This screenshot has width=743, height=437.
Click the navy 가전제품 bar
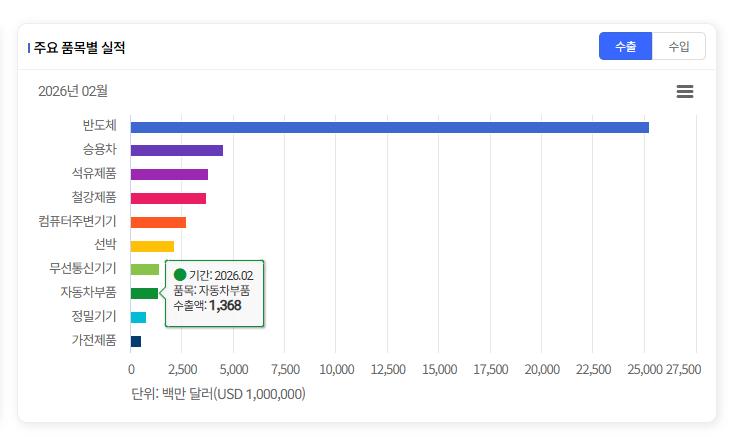(x=136, y=341)
